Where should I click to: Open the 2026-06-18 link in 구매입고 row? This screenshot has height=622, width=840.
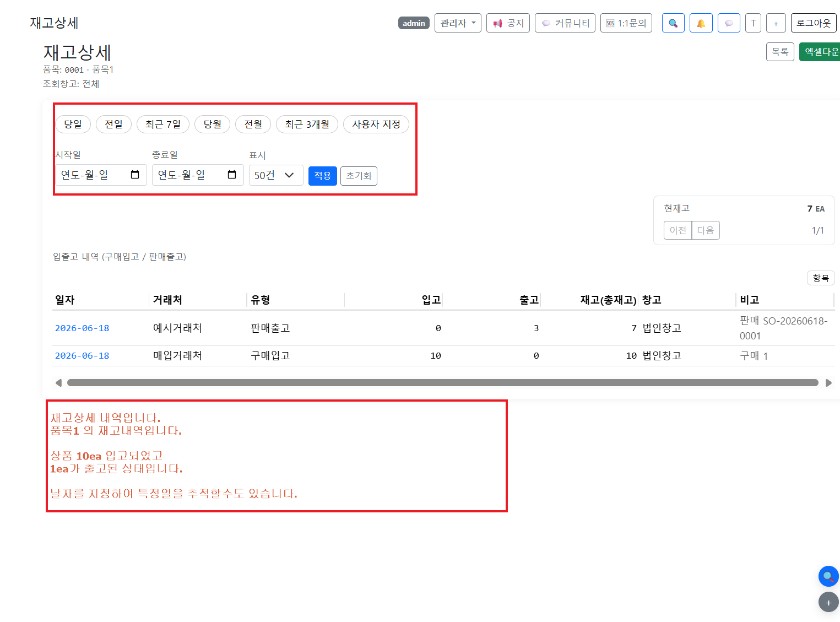(x=82, y=356)
